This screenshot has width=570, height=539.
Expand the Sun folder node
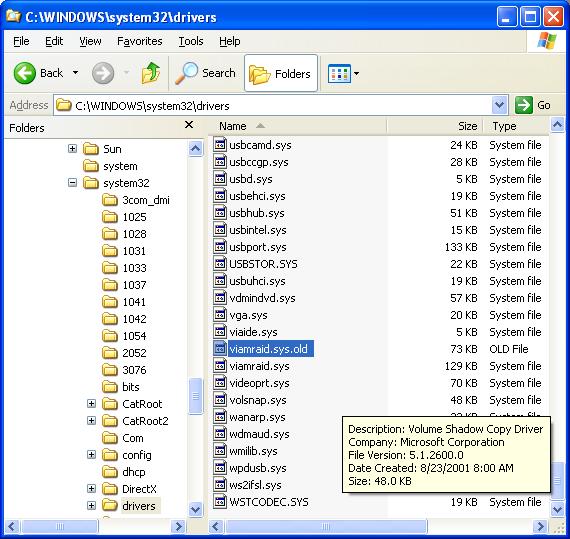point(72,149)
